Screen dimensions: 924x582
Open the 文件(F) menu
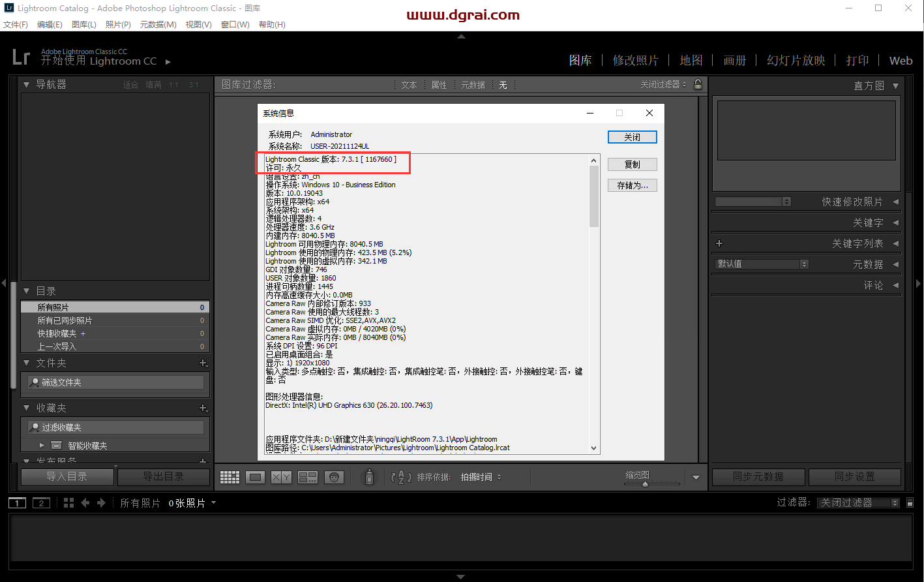[16, 24]
